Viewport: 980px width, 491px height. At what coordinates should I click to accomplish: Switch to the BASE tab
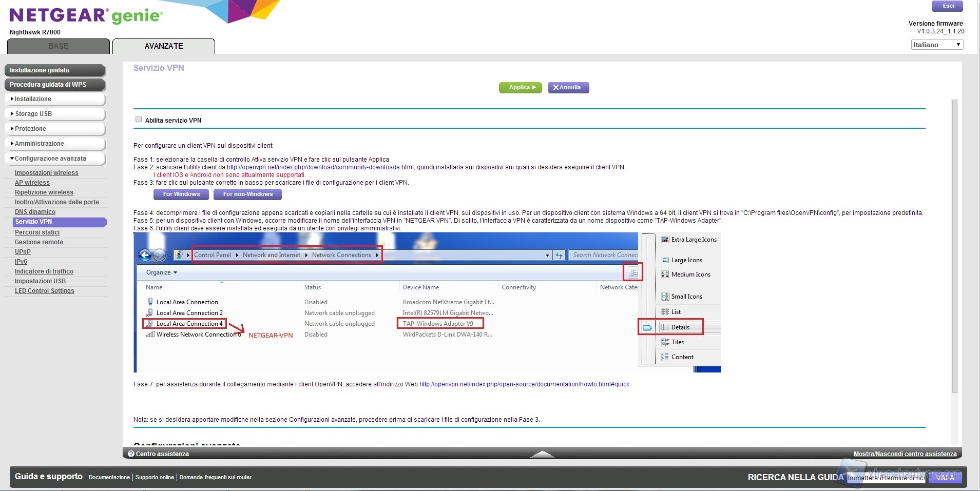(59, 46)
